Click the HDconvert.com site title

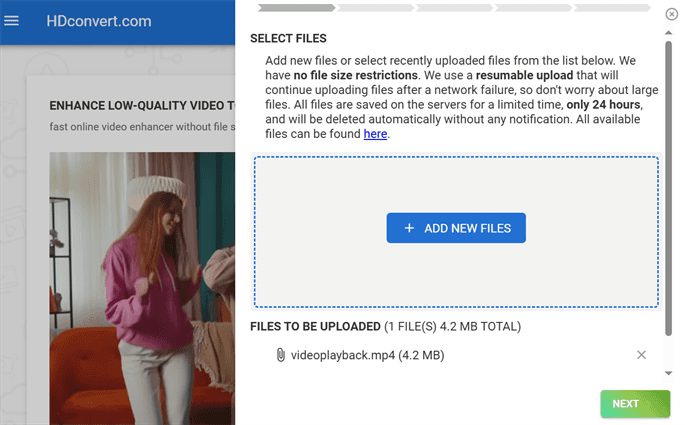pyautogui.click(x=99, y=21)
